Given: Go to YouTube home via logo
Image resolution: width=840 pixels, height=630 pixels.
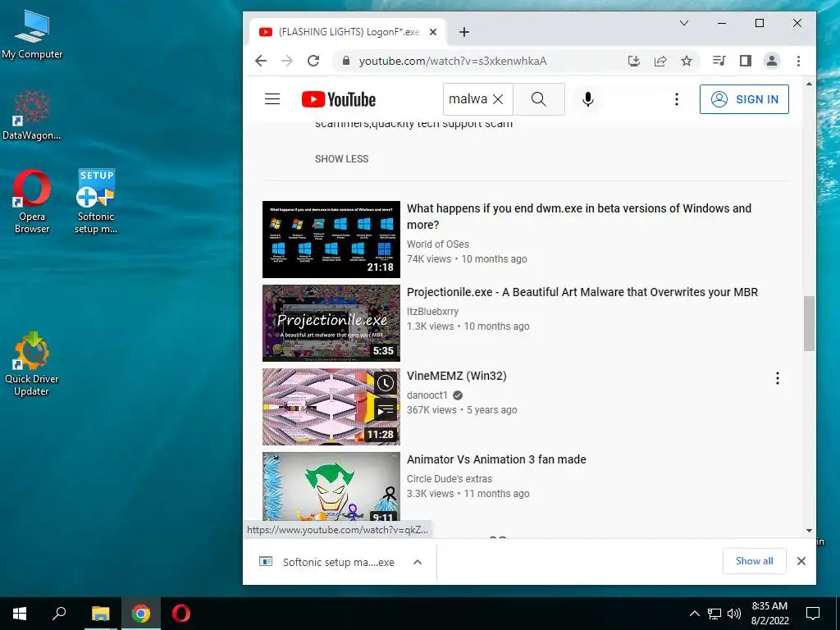Looking at the screenshot, I should (x=339, y=99).
